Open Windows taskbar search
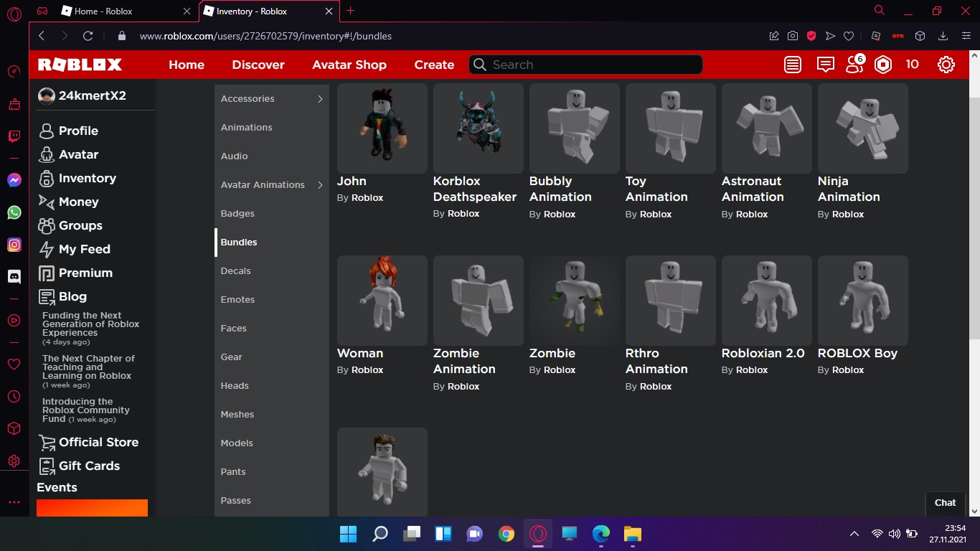Image resolution: width=980 pixels, height=551 pixels. (x=380, y=534)
